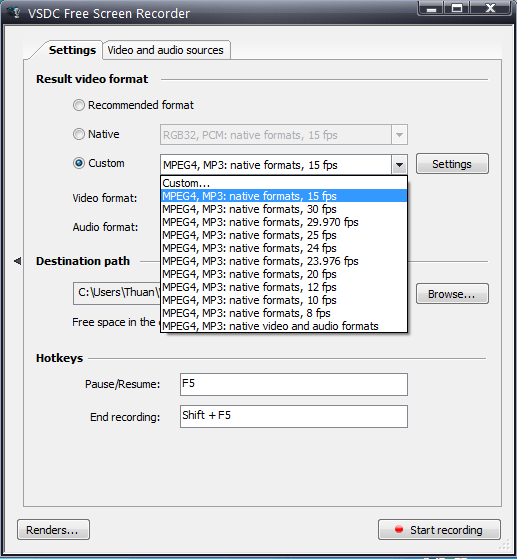Open the disabled Native format dropdown arrow
Screen dimensions: 517x559
point(399,135)
